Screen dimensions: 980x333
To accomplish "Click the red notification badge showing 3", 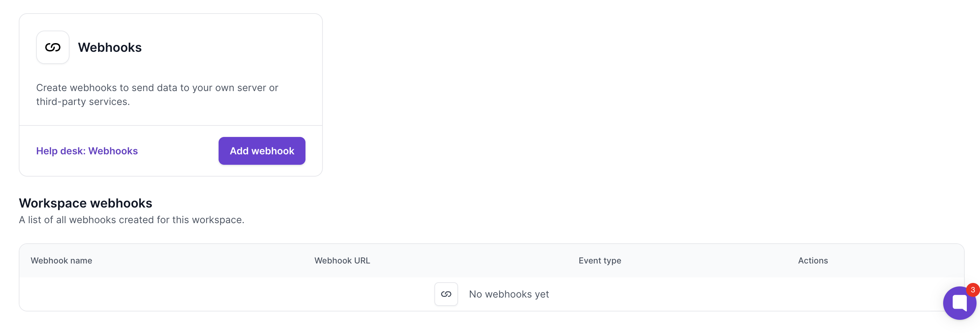I will point(972,290).
